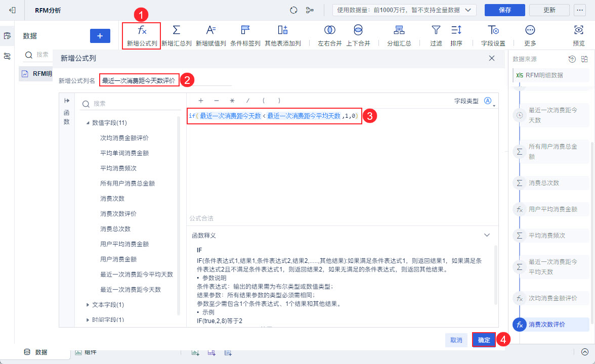Viewport: 595px width, 364px height.
Task: Collapse the 函数释义 section chevron
Action: pos(487,235)
